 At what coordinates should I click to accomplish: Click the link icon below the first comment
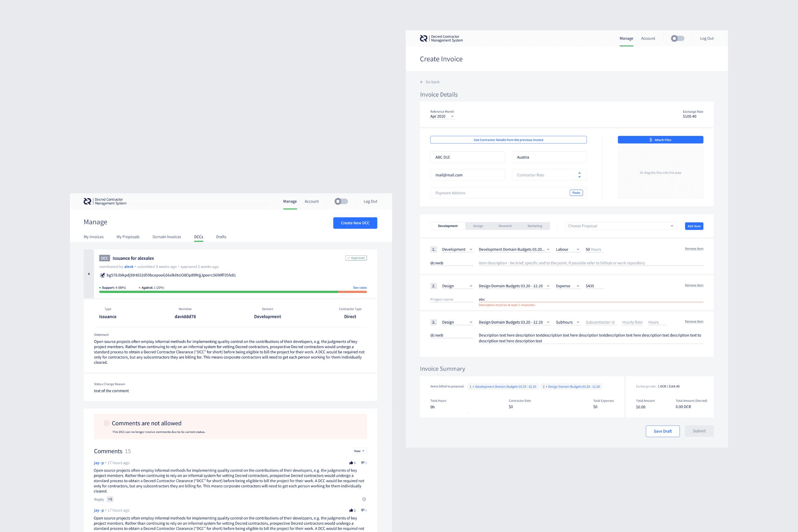tap(364, 499)
